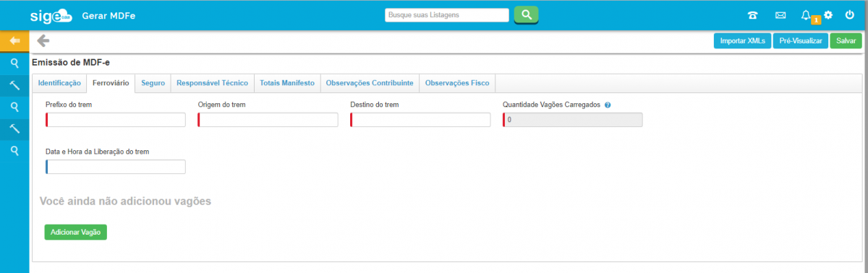Click the green Salvar button
Viewport: 868px width, 273px height.
[846, 41]
